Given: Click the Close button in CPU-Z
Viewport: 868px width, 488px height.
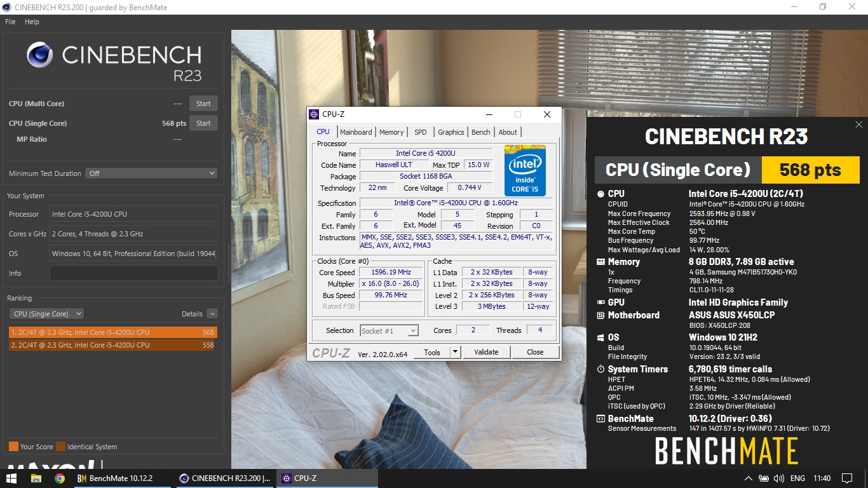Looking at the screenshot, I should click(x=535, y=352).
